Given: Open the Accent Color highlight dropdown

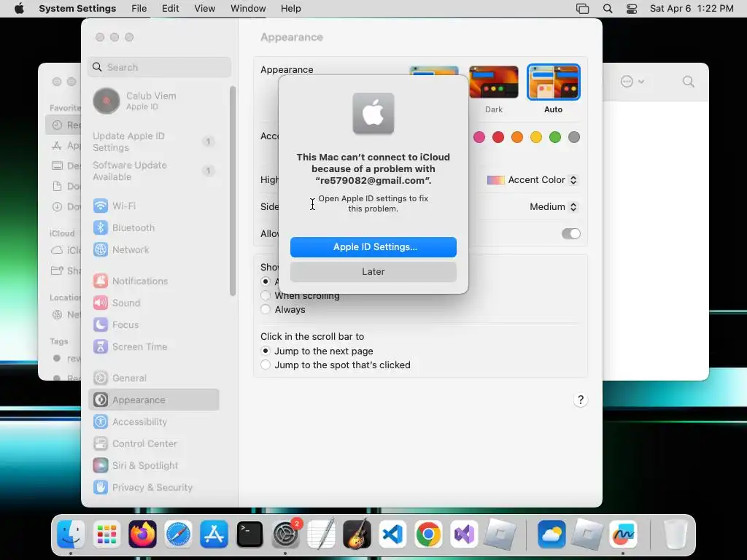Looking at the screenshot, I should click(x=532, y=180).
